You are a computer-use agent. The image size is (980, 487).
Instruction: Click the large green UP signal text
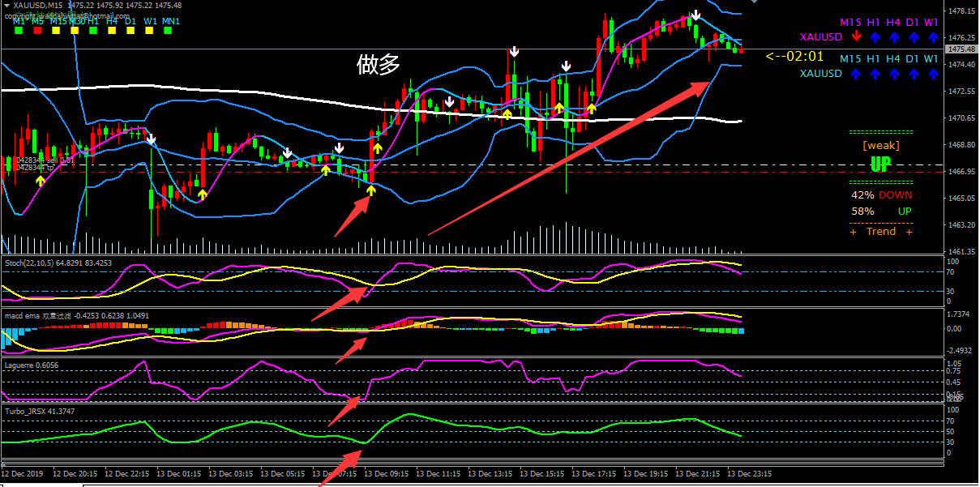tap(880, 164)
